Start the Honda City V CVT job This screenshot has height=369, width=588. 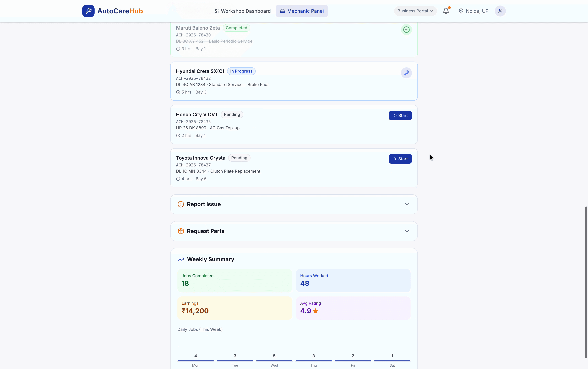click(x=400, y=115)
